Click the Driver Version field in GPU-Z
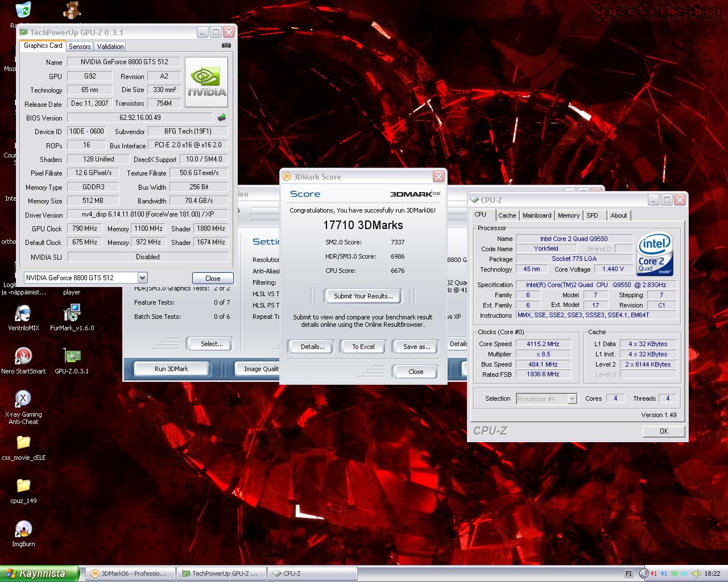Image resolution: width=728 pixels, height=582 pixels. click(x=148, y=215)
